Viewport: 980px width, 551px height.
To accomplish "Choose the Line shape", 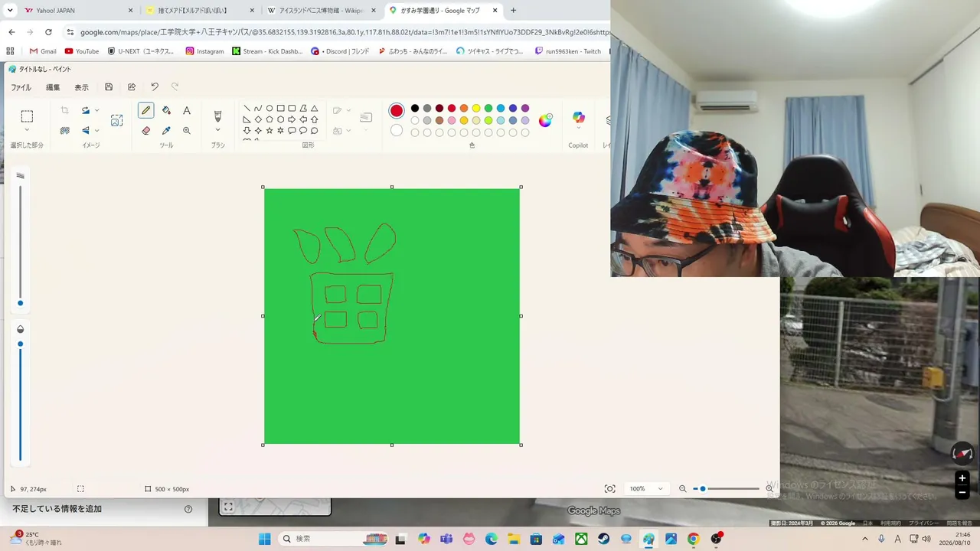I will click(247, 109).
